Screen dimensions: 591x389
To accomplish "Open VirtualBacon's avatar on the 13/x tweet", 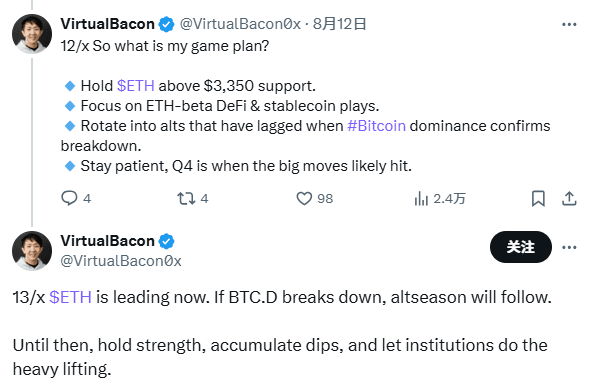I will [x=32, y=251].
